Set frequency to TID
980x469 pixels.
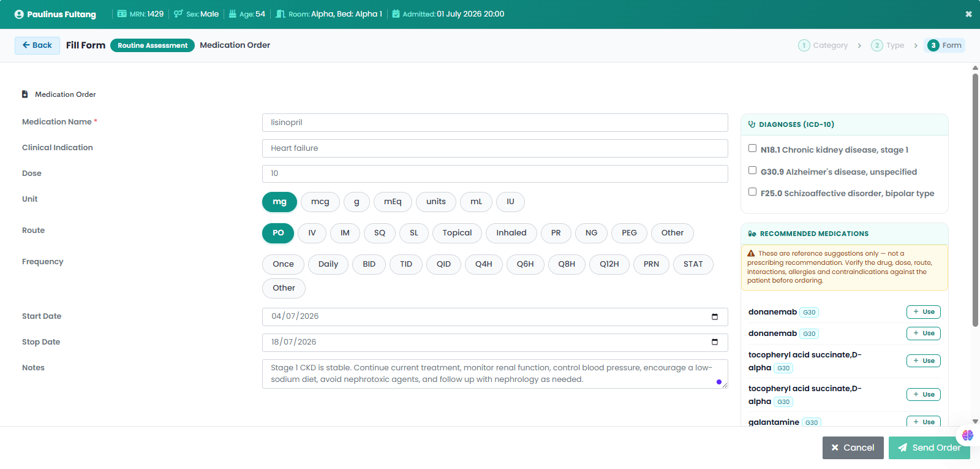tap(406, 264)
